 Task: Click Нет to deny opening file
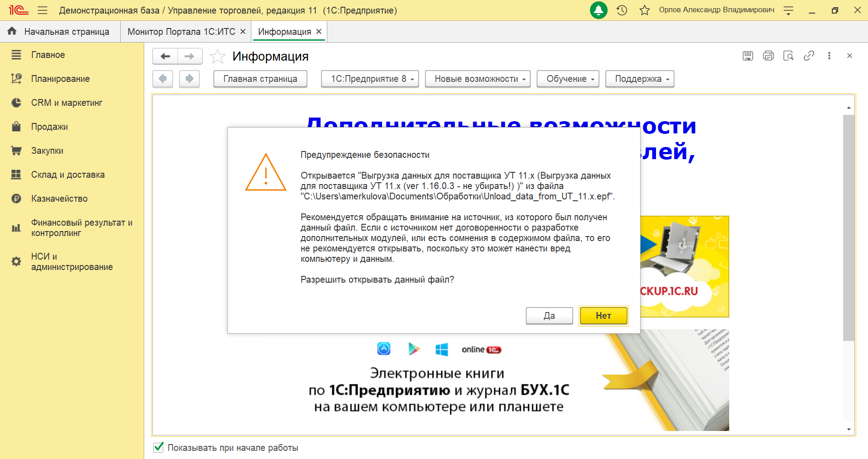(604, 316)
